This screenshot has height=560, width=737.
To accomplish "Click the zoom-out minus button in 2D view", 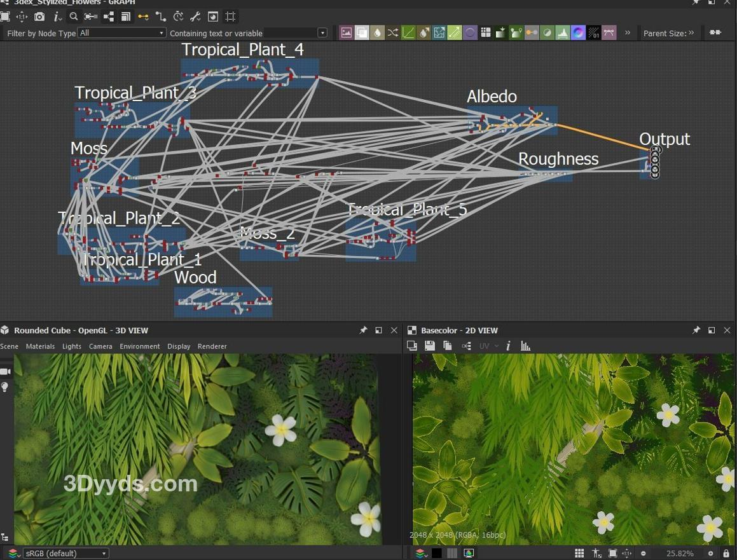I will 644,554.
